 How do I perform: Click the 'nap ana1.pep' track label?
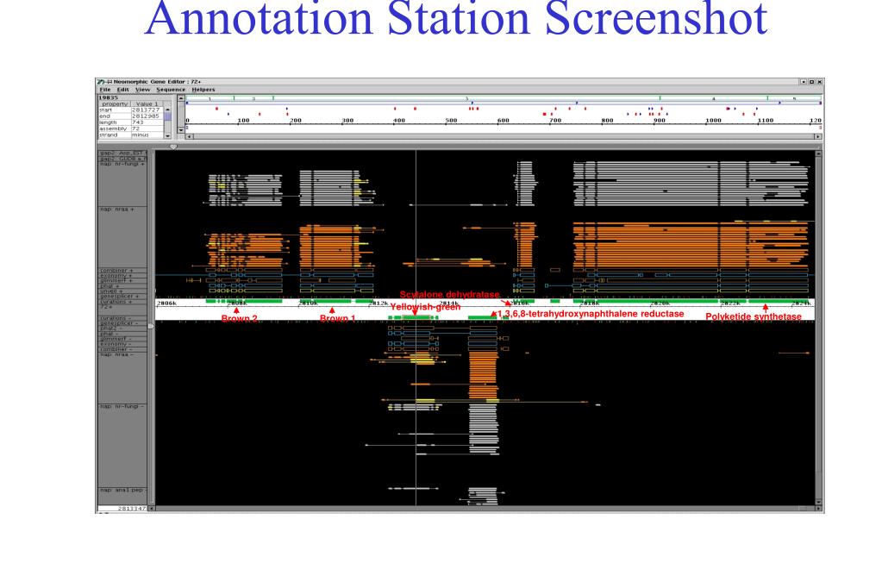pyautogui.click(x=122, y=490)
